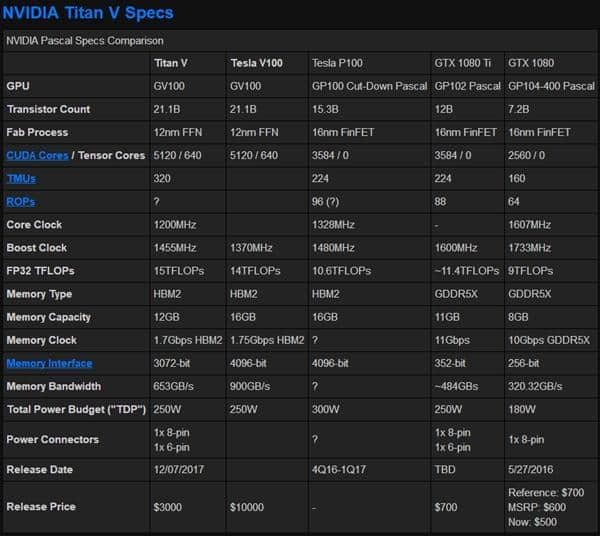The image size is (600, 536).
Task: Select the 3072-bit memory interface cell
Action: [x=171, y=363]
